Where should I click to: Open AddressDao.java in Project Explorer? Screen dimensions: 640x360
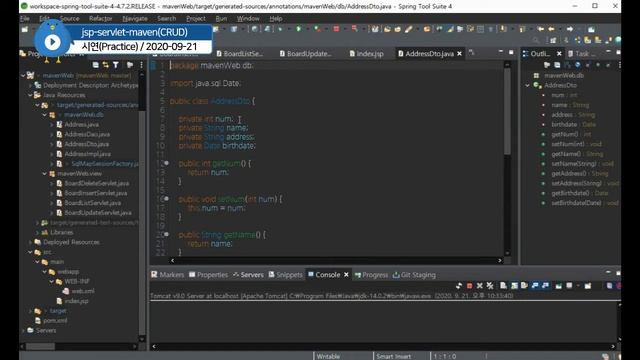pos(87,134)
